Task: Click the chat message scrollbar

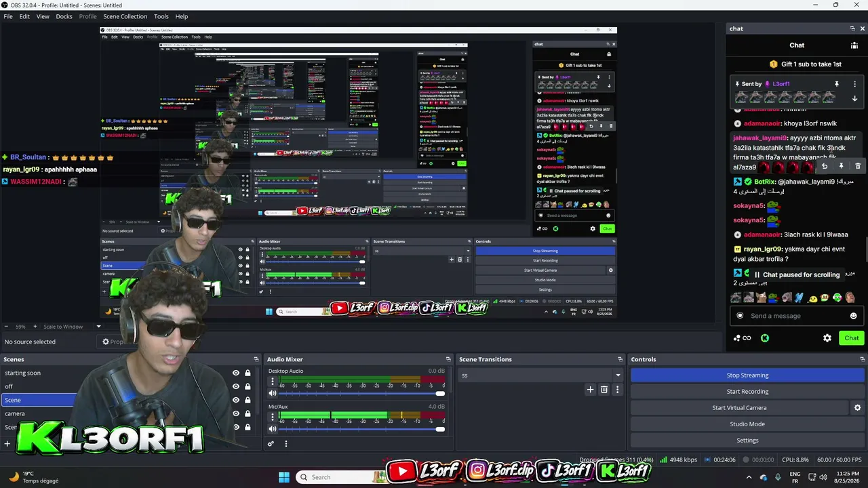Action: (865, 247)
